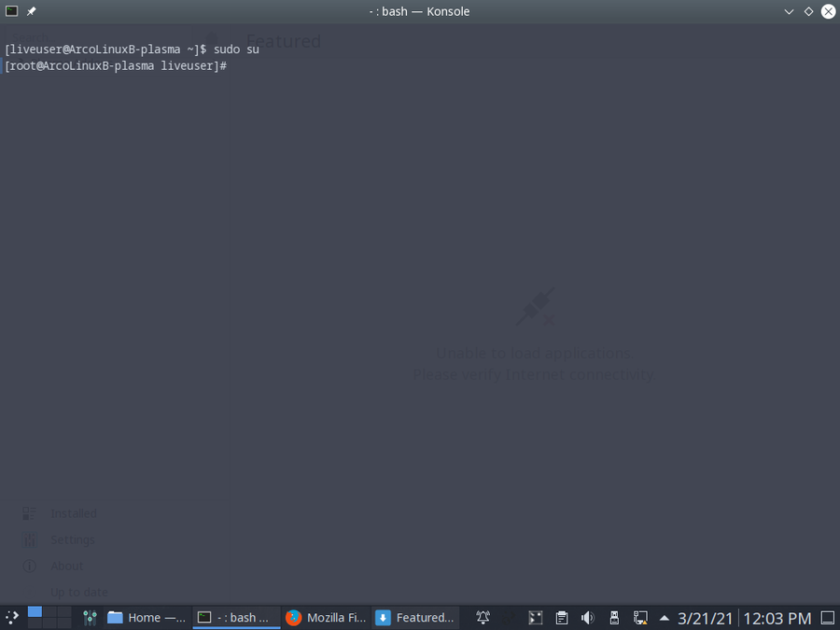
Task: Switch to the Home file manager task
Action: point(147,618)
